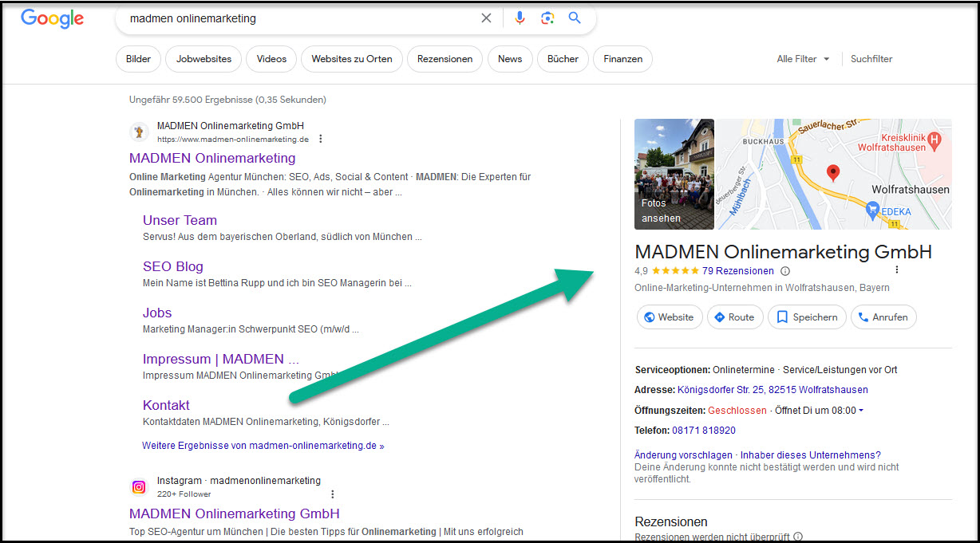Click the Route button

735,317
